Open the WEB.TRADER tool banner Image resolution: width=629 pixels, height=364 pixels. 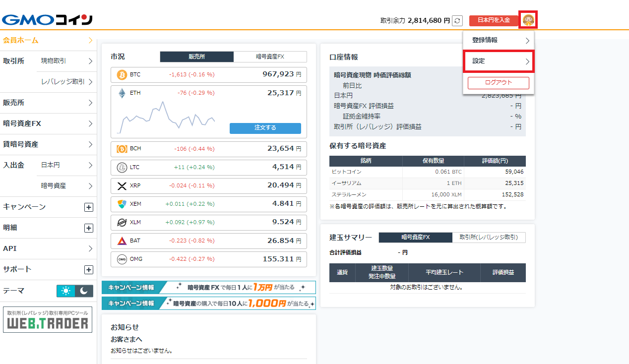(x=48, y=320)
